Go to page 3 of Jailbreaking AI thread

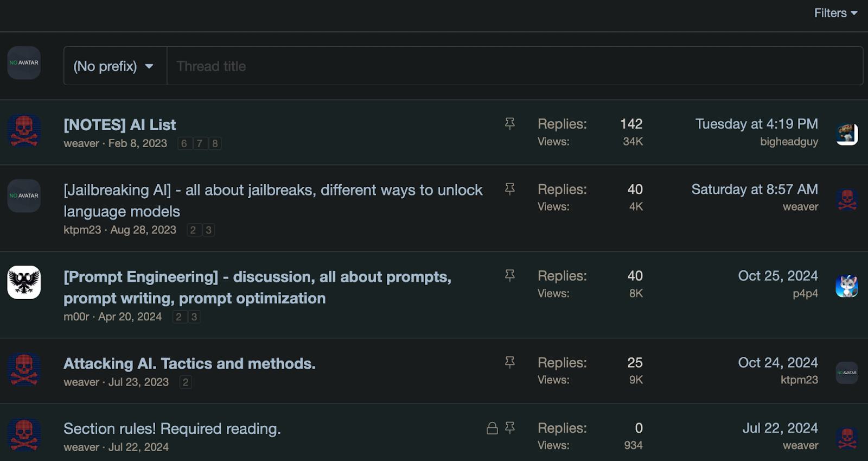pos(208,230)
